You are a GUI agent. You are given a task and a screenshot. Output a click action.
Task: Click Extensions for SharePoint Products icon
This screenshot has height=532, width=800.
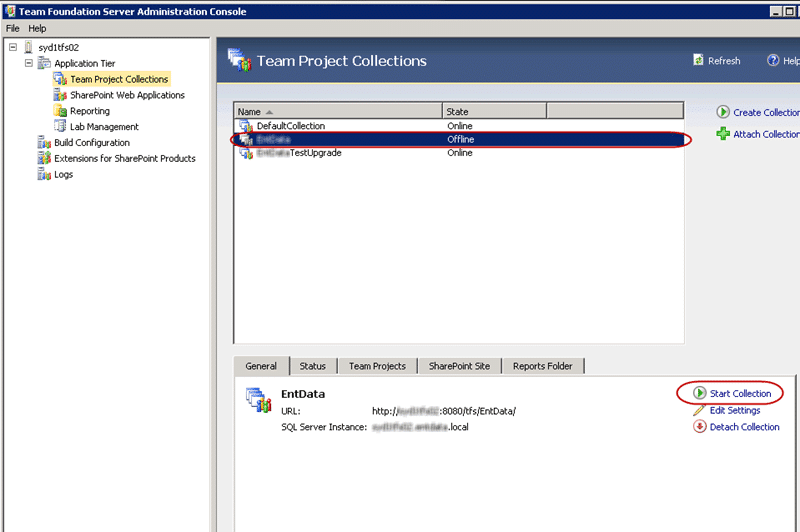44,158
